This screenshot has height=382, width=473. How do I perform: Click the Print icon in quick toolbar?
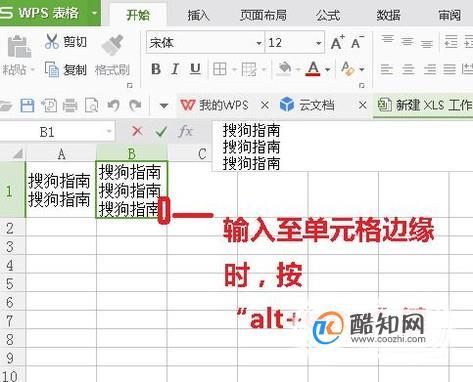[70, 106]
